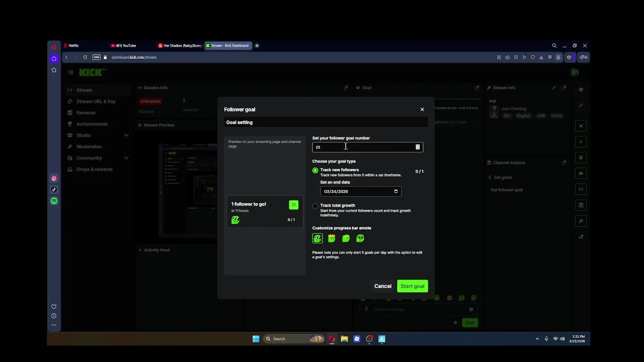The image size is (644, 362).
Task: Click the Start goal button
Action: click(x=413, y=286)
